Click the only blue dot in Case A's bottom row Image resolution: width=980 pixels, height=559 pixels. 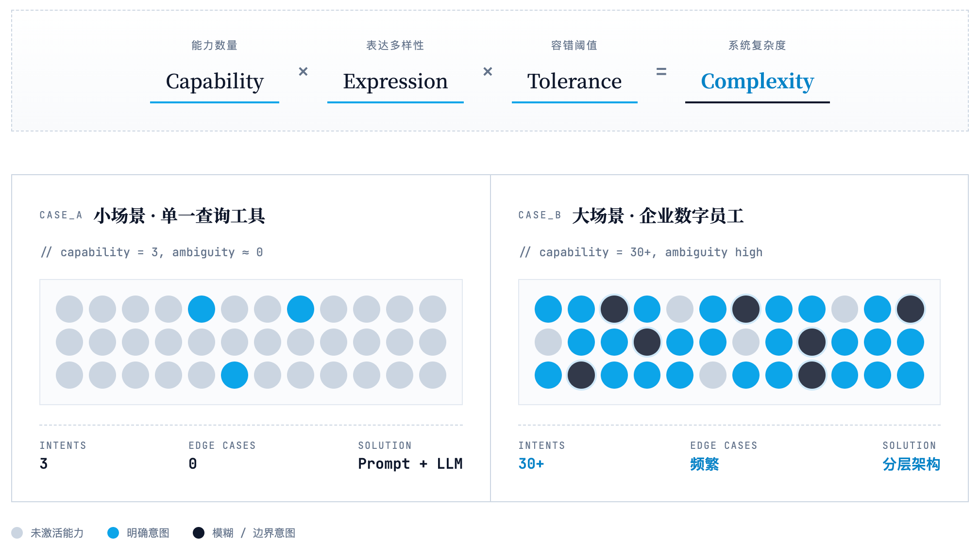coord(235,375)
